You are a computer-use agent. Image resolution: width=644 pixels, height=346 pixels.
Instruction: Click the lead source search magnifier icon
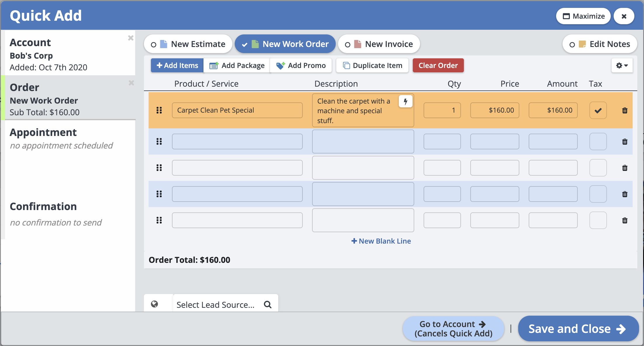[268, 305]
